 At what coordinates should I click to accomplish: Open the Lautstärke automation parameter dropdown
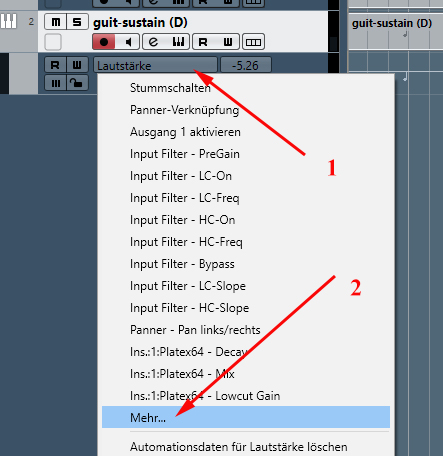pos(155,65)
